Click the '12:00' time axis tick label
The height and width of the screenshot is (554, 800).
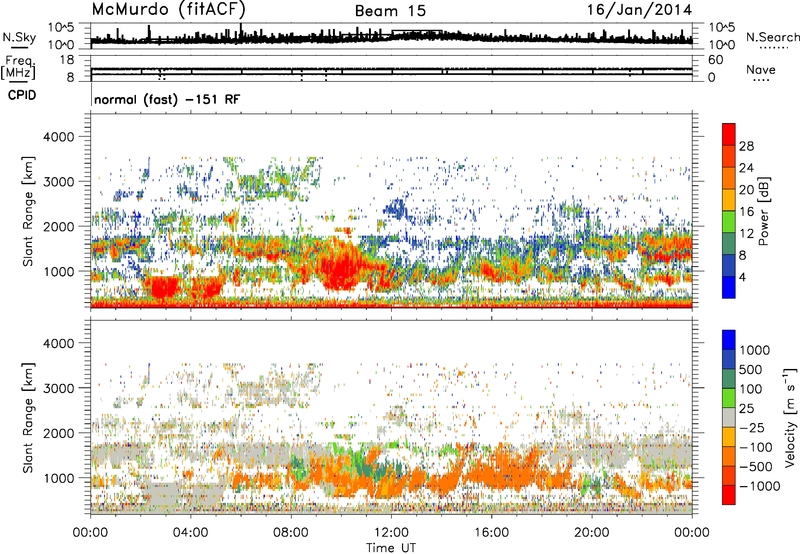tap(391, 533)
